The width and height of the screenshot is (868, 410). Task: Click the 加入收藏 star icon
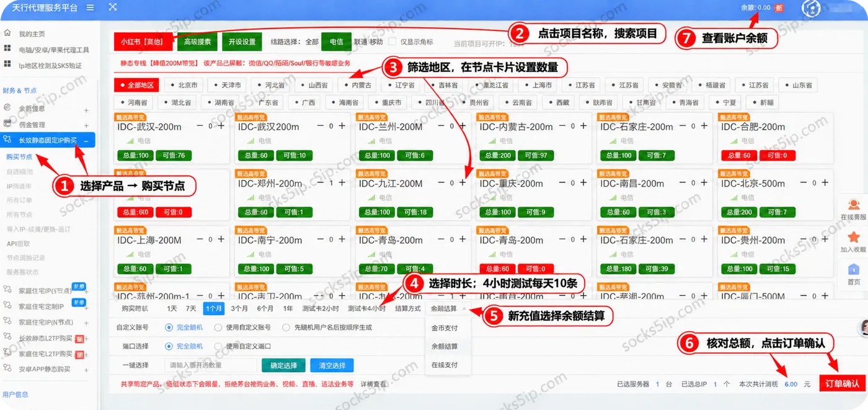tap(854, 237)
